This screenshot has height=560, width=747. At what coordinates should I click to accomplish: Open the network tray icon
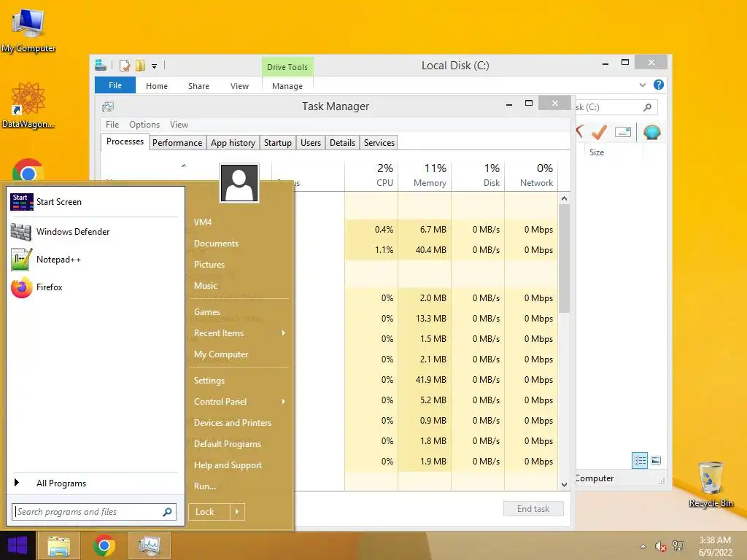[x=678, y=546]
